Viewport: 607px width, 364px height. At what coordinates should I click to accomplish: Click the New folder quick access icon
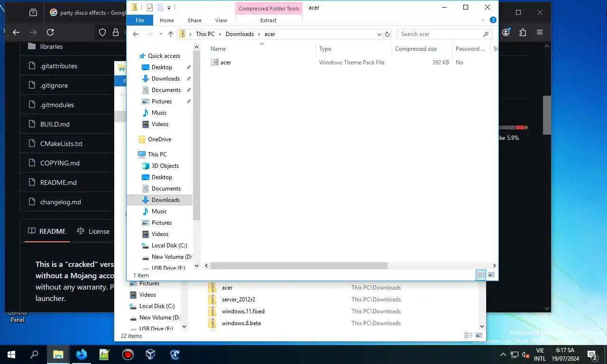click(160, 7)
